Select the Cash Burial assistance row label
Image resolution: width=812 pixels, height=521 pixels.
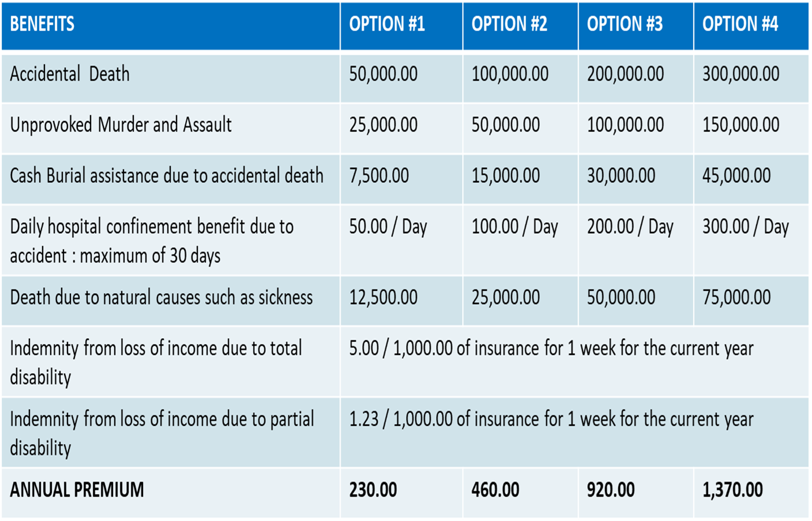166,175
